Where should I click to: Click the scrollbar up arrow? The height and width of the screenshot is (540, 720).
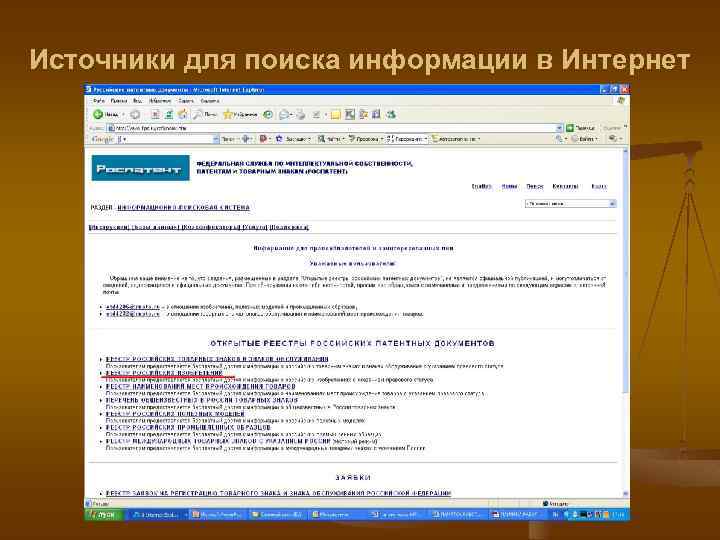625,151
